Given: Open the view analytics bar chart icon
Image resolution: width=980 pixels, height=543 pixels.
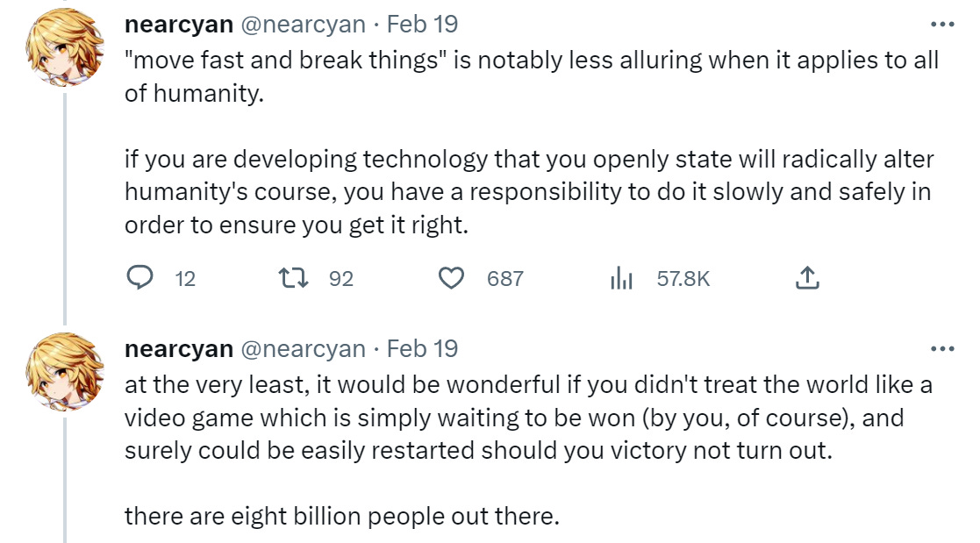Looking at the screenshot, I should [621, 278].
